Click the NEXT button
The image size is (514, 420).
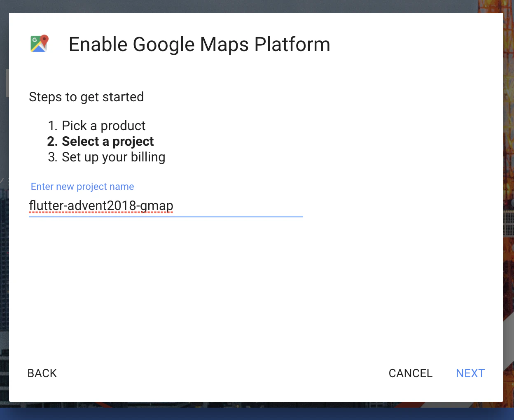pyautogui.click(x=470, y=373)
